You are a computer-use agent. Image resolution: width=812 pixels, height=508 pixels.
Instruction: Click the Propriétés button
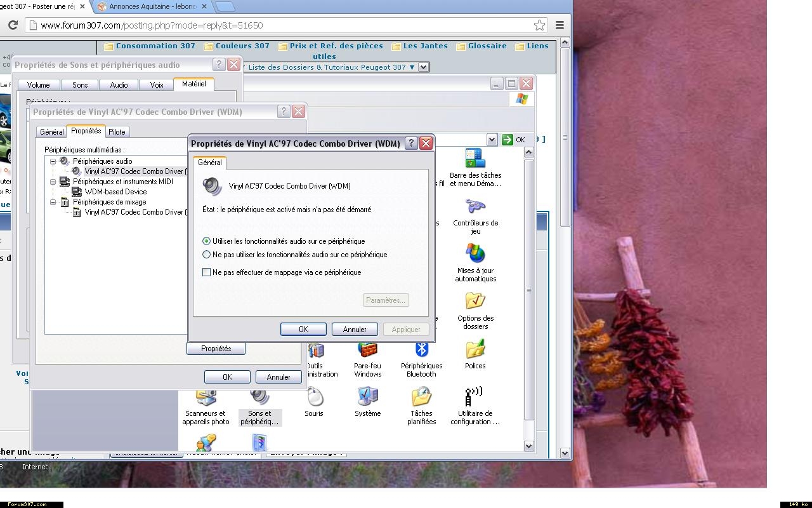pyautogui.click(x=216, y=349)
